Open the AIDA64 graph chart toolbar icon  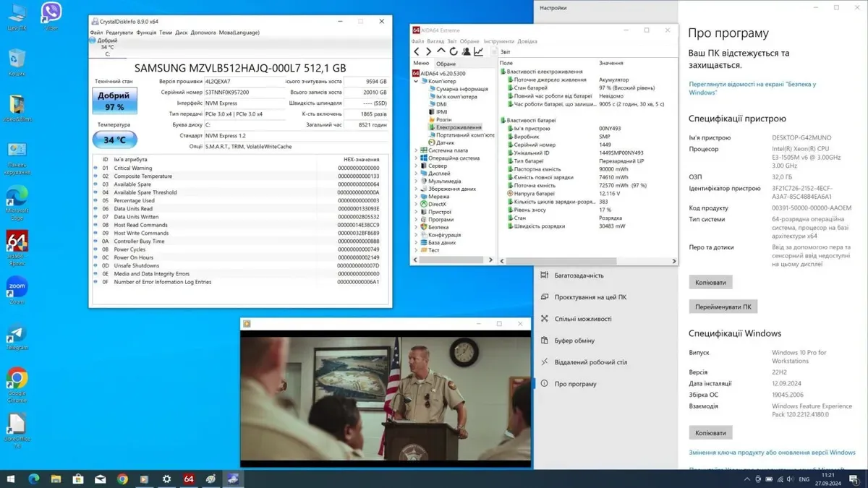(x=479, y=52)
